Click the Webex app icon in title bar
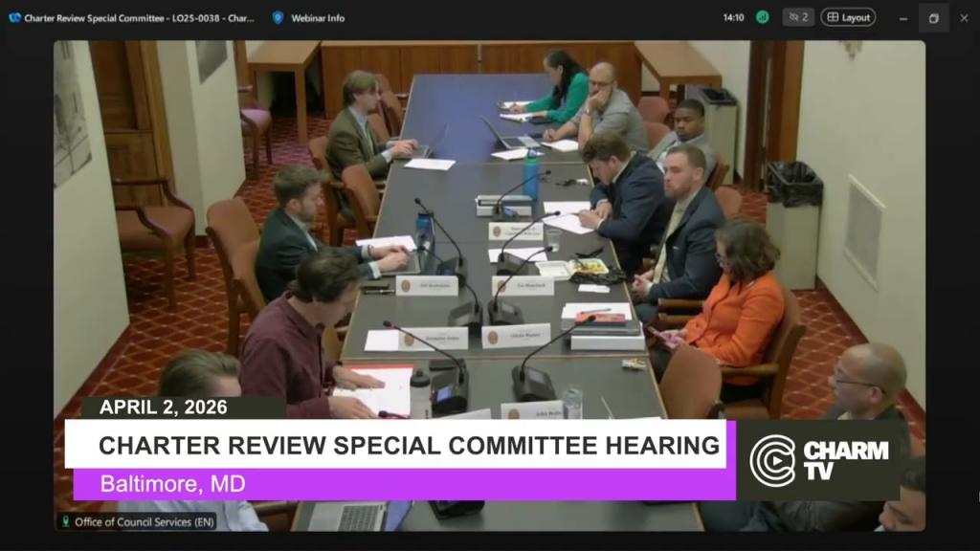Screen dimensions: 980x551 coord(14,17)
